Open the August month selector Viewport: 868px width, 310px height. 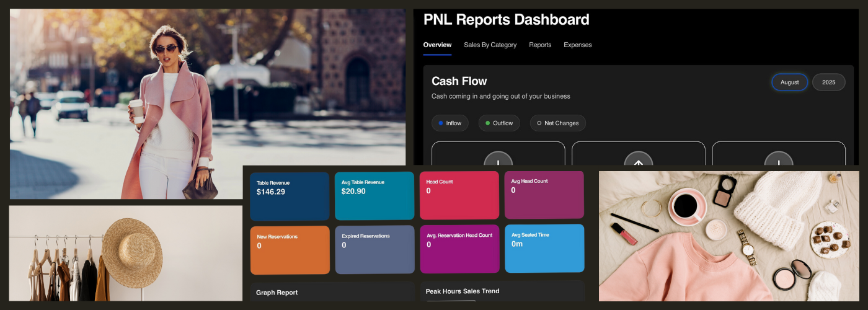[x=789, y=82]
